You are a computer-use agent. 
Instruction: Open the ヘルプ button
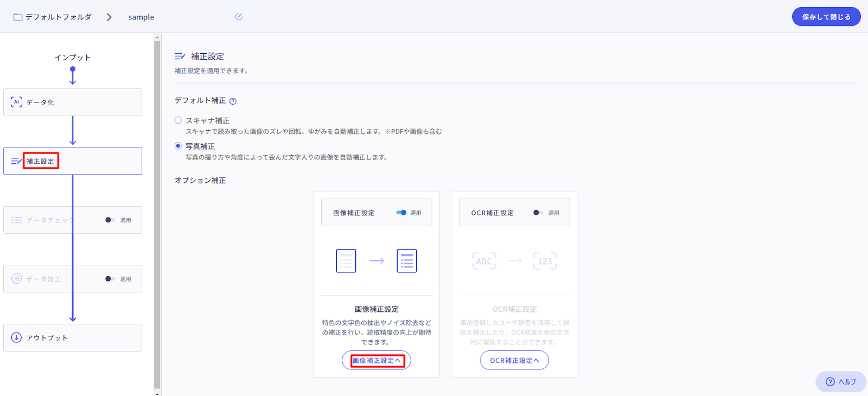841,382
